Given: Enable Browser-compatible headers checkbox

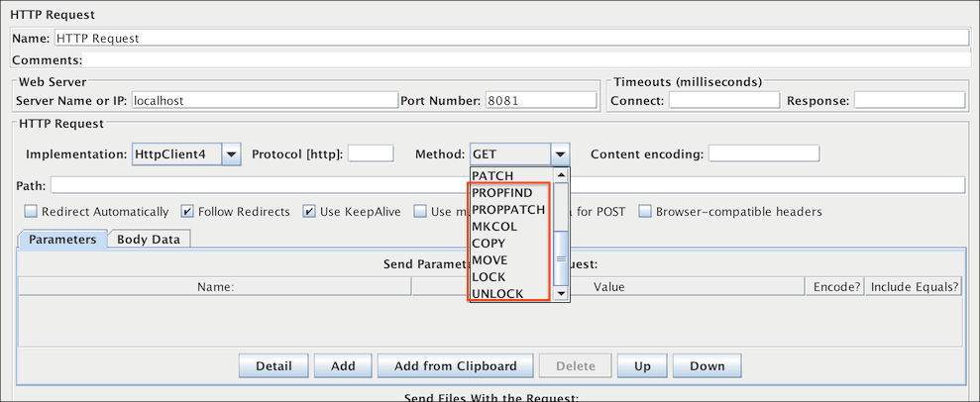Looking at the screenshot, I should [x=645, y=212].
